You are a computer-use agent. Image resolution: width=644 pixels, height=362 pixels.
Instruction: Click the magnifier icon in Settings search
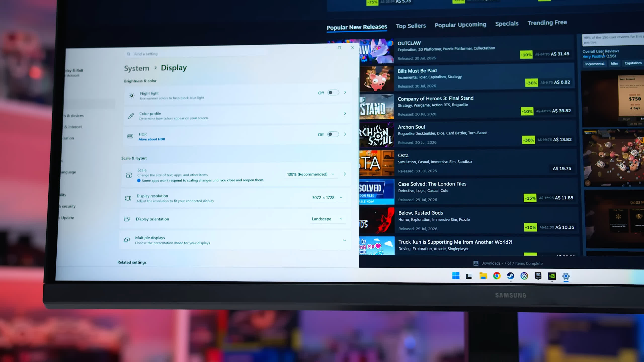[129, 54]
